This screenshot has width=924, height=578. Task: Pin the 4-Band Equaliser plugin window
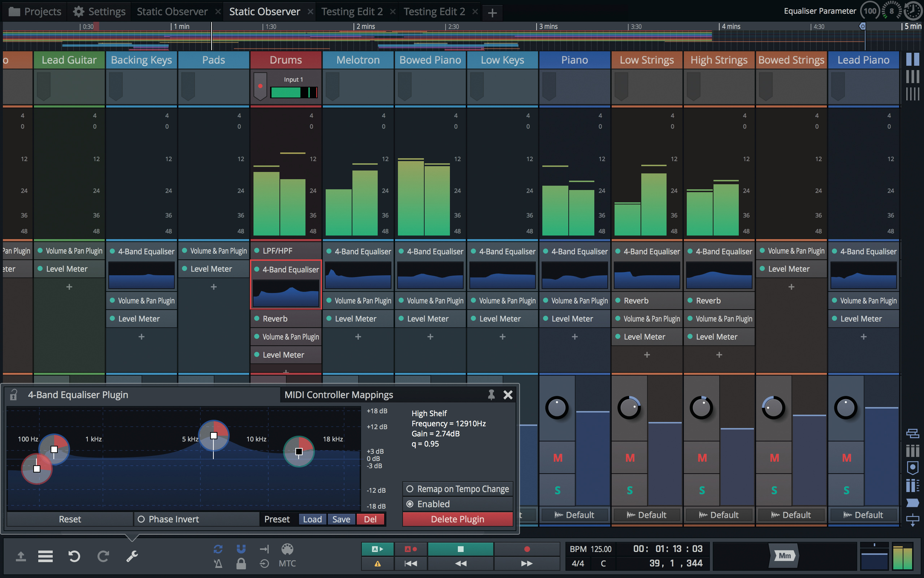pos(491,394)
